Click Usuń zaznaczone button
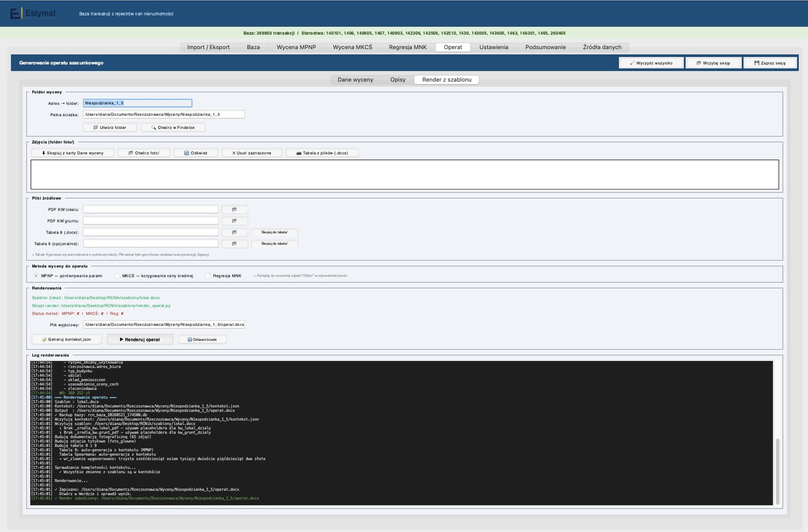 click(x=251, y=153)
